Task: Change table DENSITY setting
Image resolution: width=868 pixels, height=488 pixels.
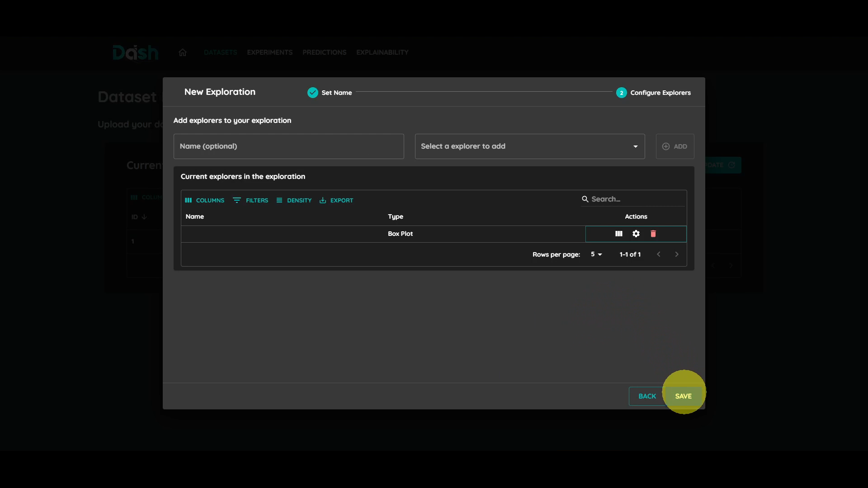Action: 294,200
